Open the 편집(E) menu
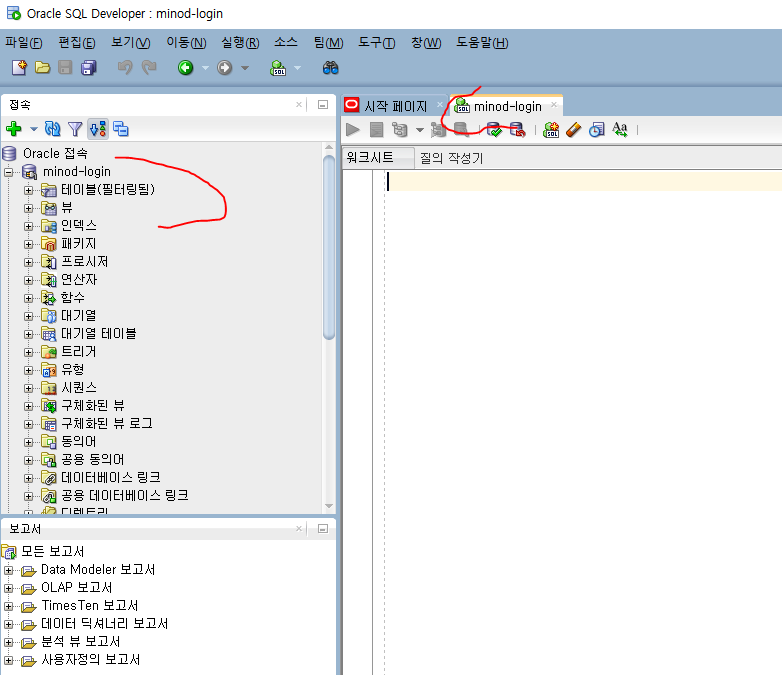Viewport: 782px width, 675px height. (77, 42)
